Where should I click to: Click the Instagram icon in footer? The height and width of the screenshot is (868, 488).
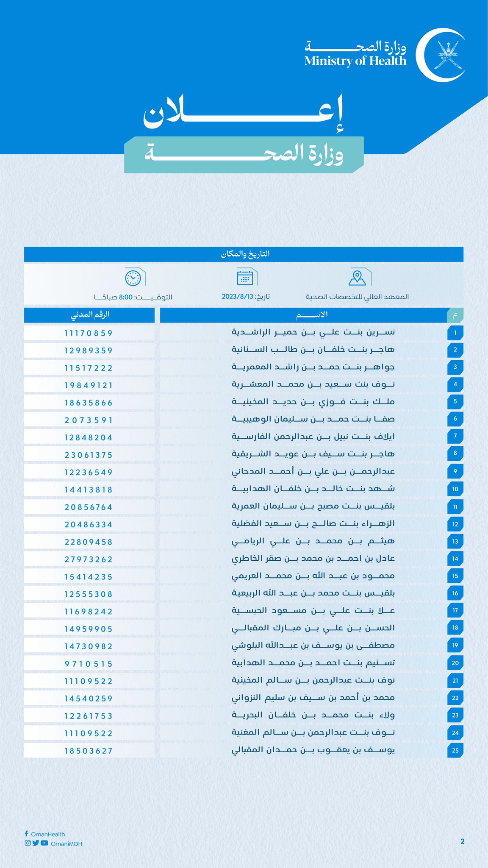28,843
